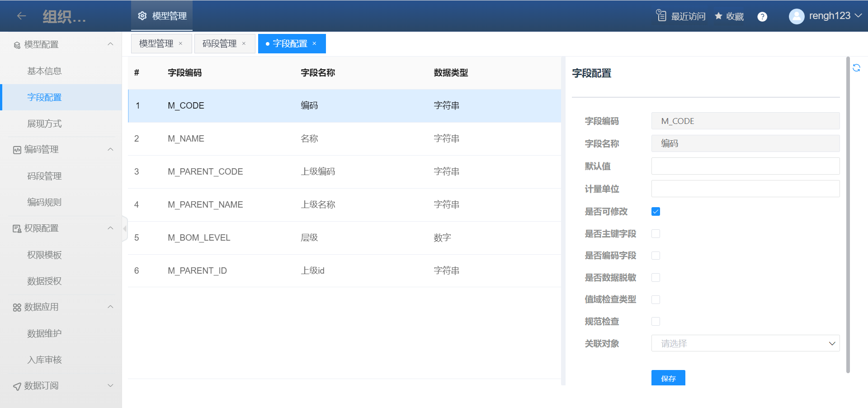Switch to the 码段管理 tab
Image resolution: width=868 pixels, height=408 pixels.
tap(220, 43)
